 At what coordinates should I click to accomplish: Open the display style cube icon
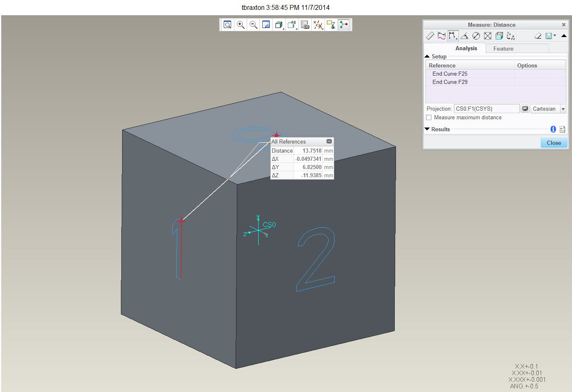pyautogui.click(x=279, y=25)
